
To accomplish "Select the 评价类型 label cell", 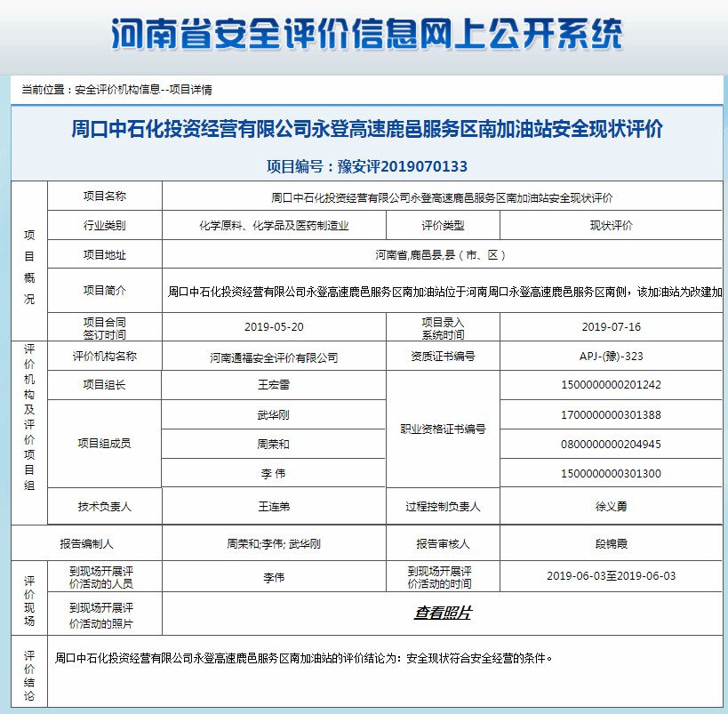I will point(443,225).
